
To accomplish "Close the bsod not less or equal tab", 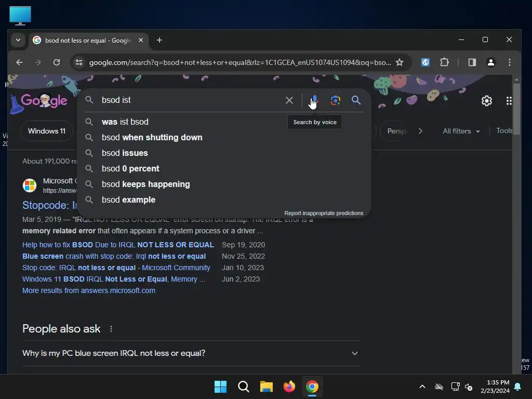I will point(141,40).
